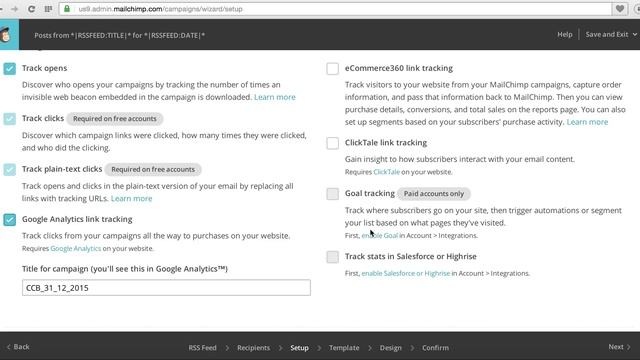
Task: Click enable Salesforce or Highrise link
Action: click(406, 273)
